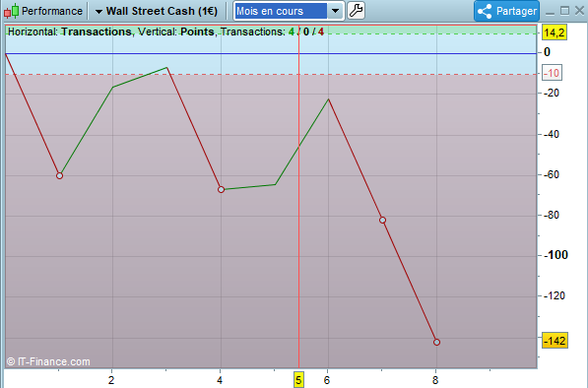Click the candlestick Performance icon
Viewport: 588px width, 388px height.
tap(11, 11)
